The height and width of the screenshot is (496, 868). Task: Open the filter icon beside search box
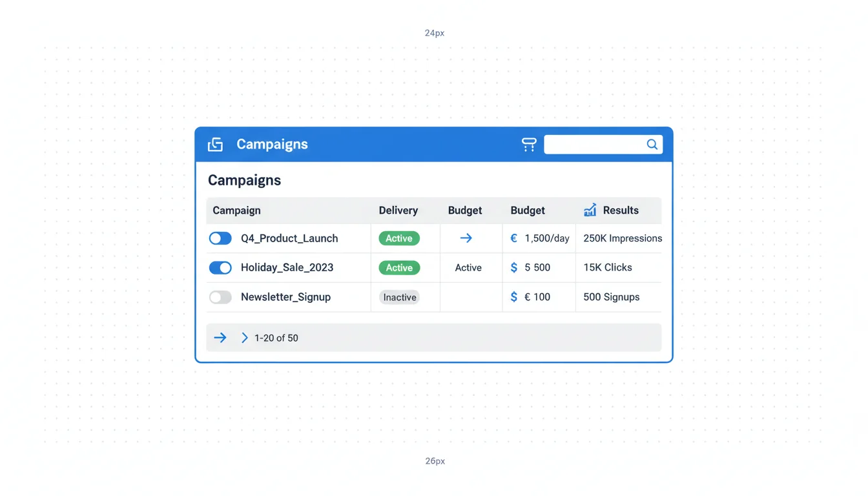click(529, 145)
